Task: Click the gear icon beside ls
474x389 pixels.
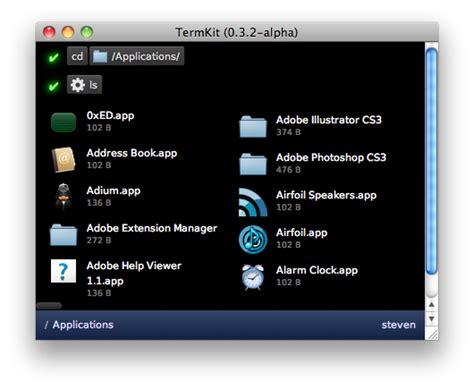Action: [78, 85]
